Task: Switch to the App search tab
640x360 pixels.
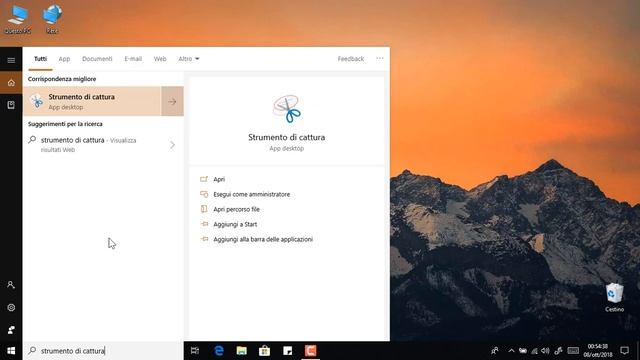Action: click(x=64, y=59)
